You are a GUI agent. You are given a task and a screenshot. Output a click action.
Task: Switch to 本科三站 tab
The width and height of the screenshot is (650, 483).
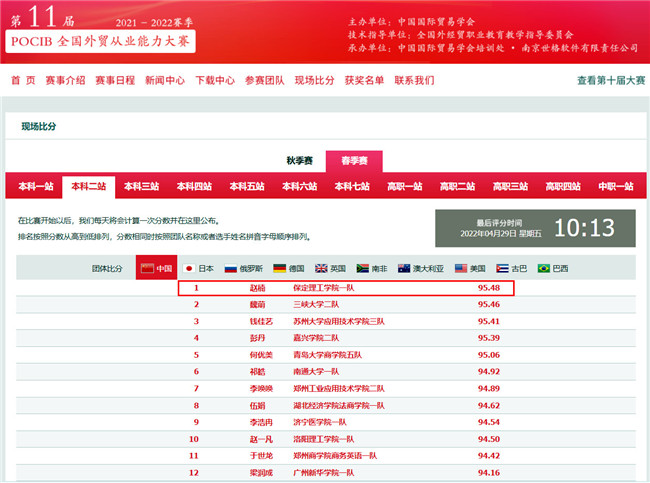pos(141,187)
